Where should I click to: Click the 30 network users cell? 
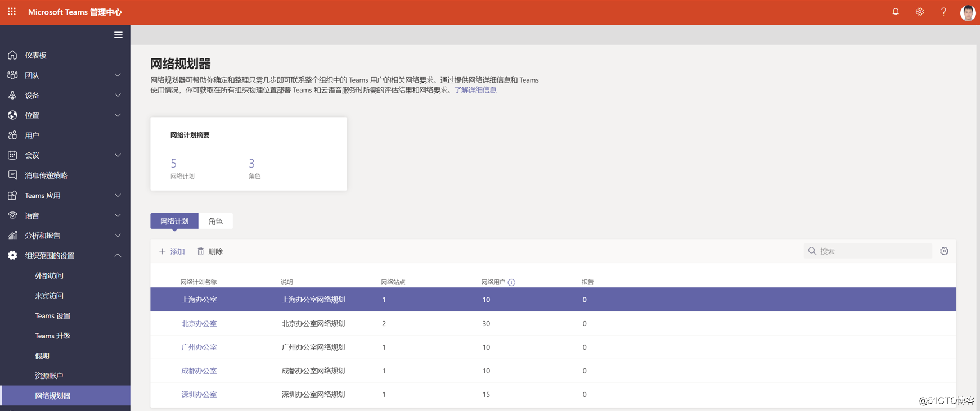click(486, 323)
